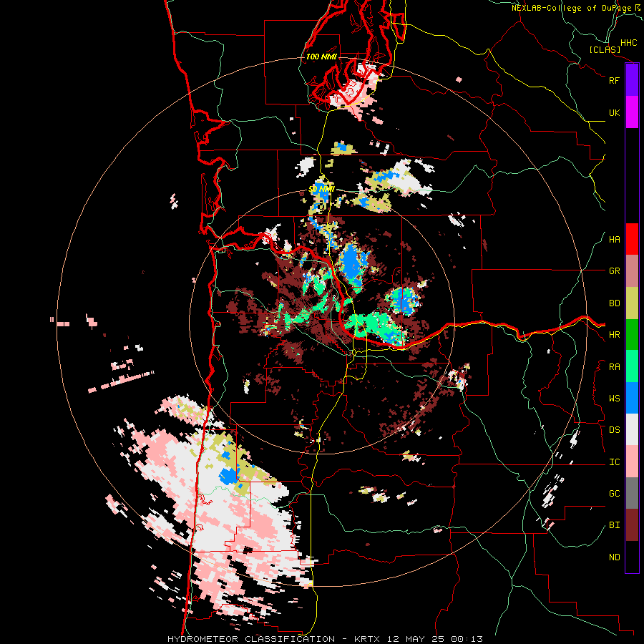Screen dimensions: 644x644
Task: Click the 'HHC' product label
Action: (x=628, y=43)
